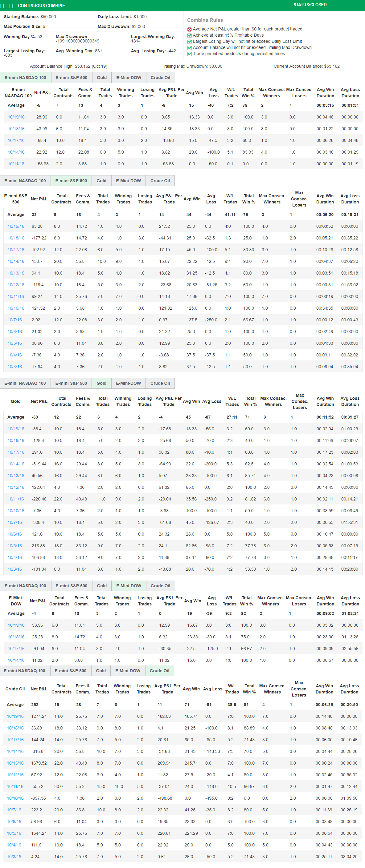Open 10/3/16 date link in Crude Oil table
Image resolution: width=365 pixels, height=868 pixels.
point(14,857)
